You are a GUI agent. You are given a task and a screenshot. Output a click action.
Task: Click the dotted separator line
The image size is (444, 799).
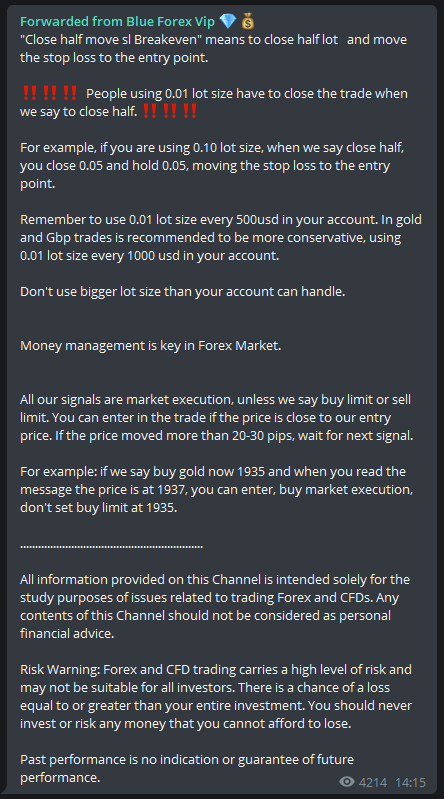point(112,547)
